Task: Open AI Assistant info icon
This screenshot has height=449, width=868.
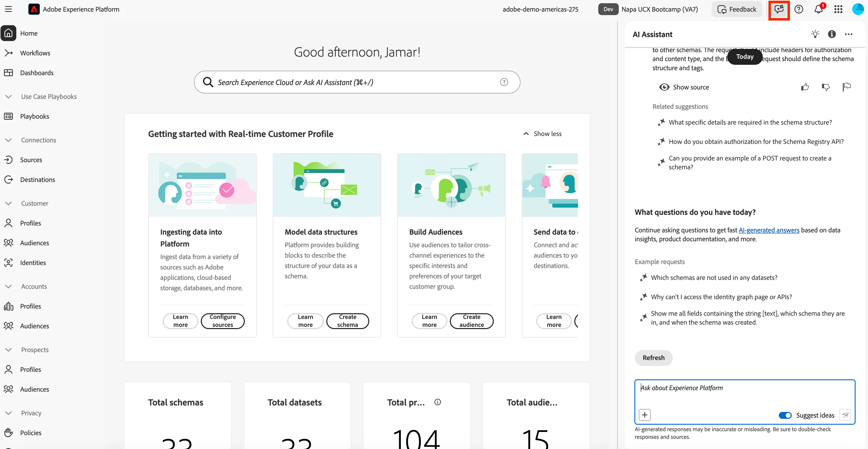Action: pos(832,34)
